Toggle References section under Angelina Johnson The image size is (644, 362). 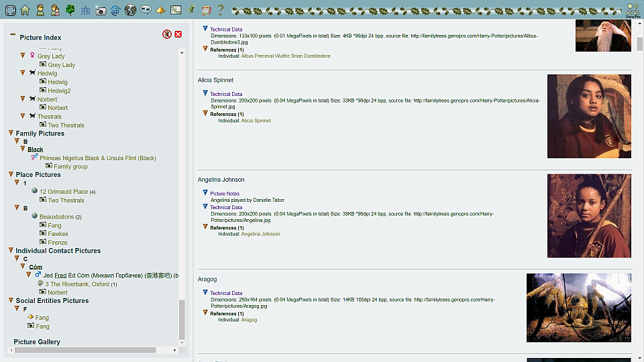[205, 227]
